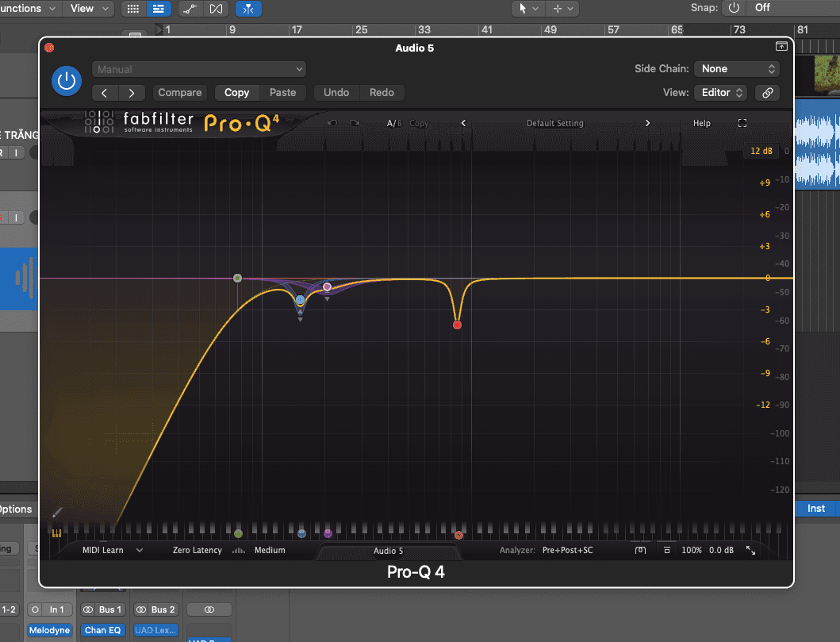Click the chain link icon beside the Editor selector

(x=766, y=93)
